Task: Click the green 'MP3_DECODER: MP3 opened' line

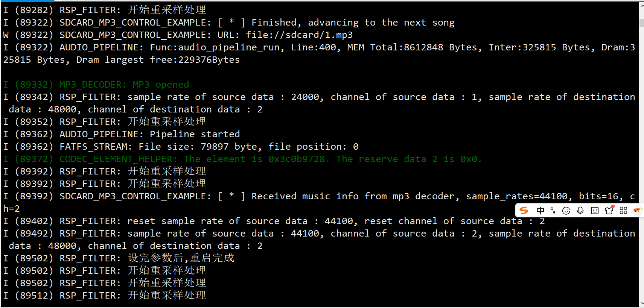Action: pyautogui.click(x=96, y=85)
